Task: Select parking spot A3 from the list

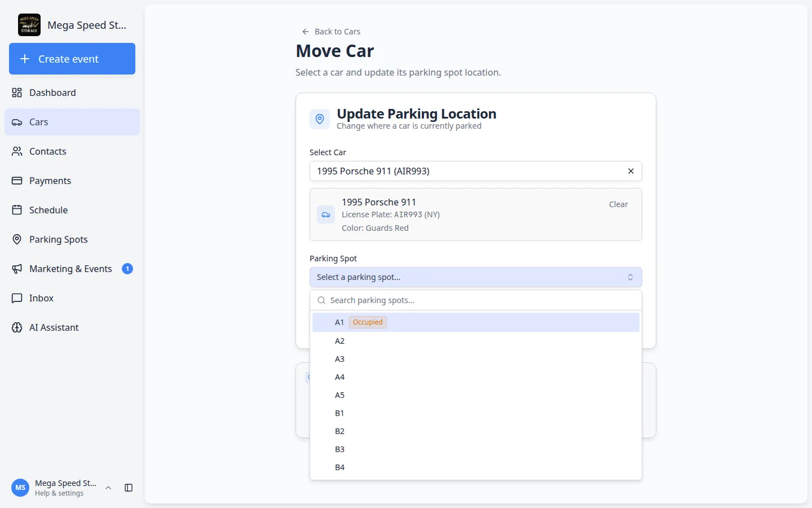Action: [476, 359]
